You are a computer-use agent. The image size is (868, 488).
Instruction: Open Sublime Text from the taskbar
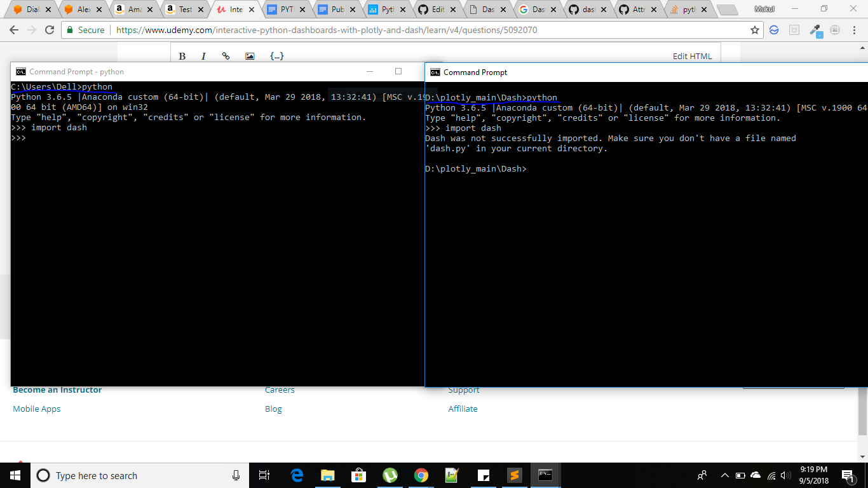coord(514,475)
